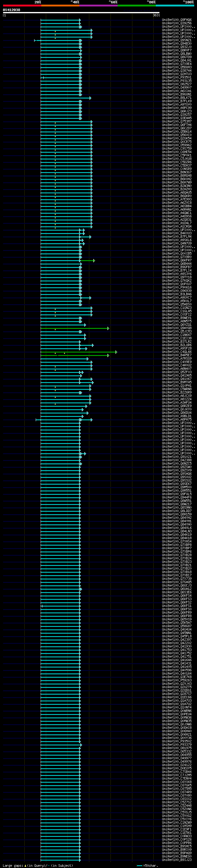Click hit label UniRef100_Q6KFS1
Screen dimensions: 197x868
click(177, 606)
